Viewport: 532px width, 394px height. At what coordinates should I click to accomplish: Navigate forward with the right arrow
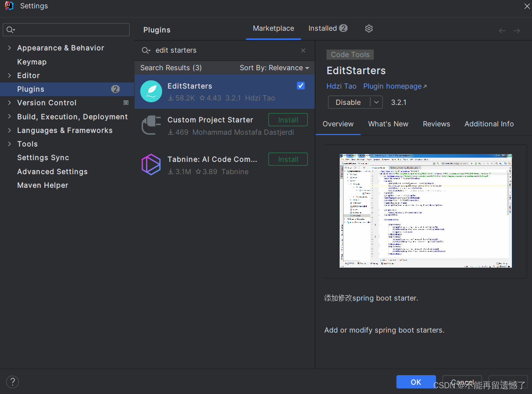[517, 30]
